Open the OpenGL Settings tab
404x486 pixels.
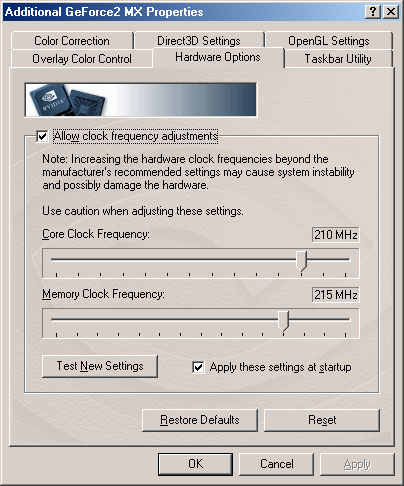tap(329, 41)
